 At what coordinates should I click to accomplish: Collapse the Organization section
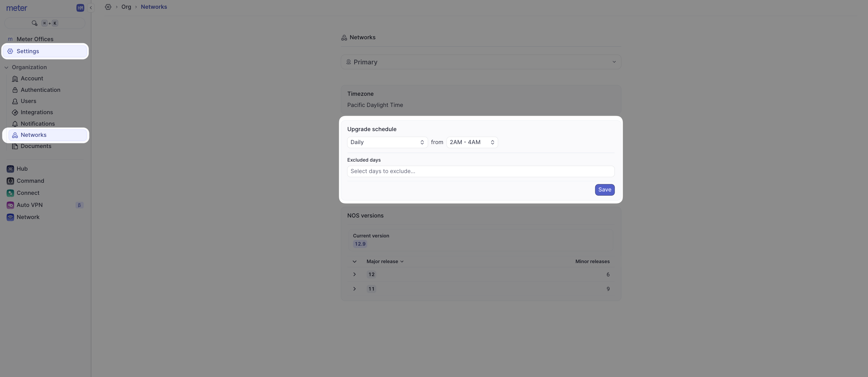click(6, 67)
